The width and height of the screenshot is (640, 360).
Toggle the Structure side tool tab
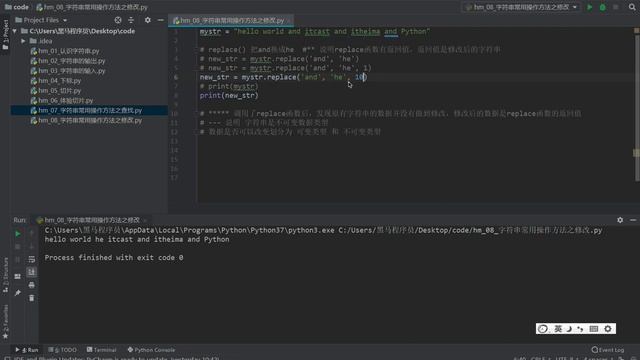(5, 275)
